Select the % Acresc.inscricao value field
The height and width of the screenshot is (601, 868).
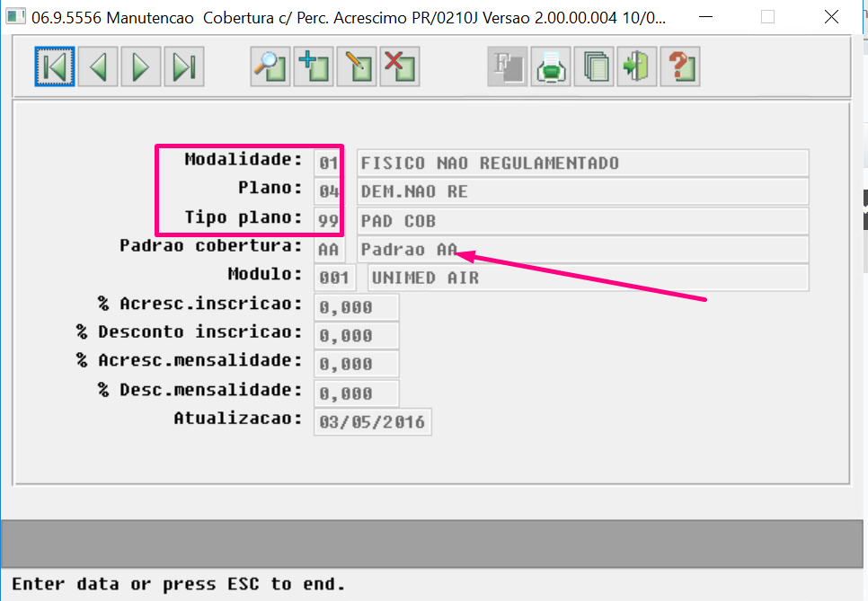[357, 307]
